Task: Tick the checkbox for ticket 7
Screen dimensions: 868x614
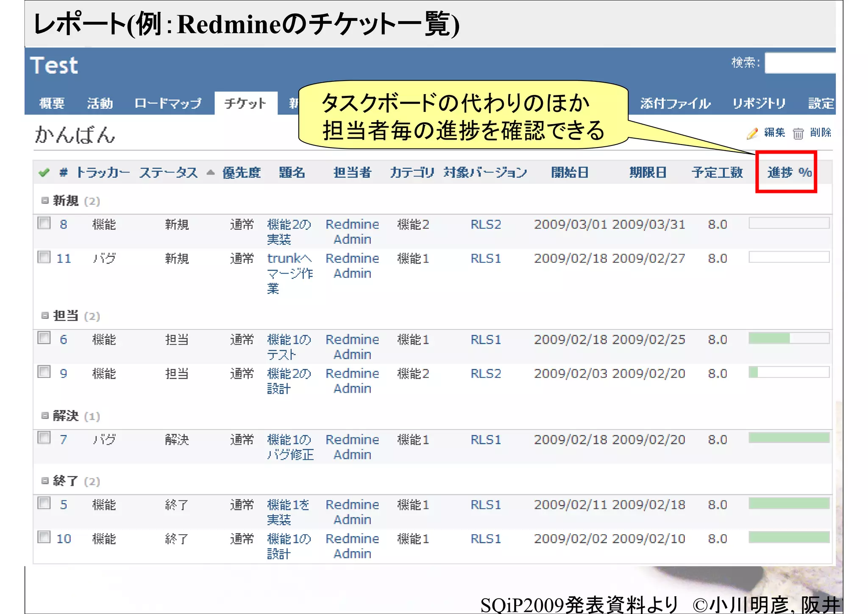Action: [x=44, y=437]
